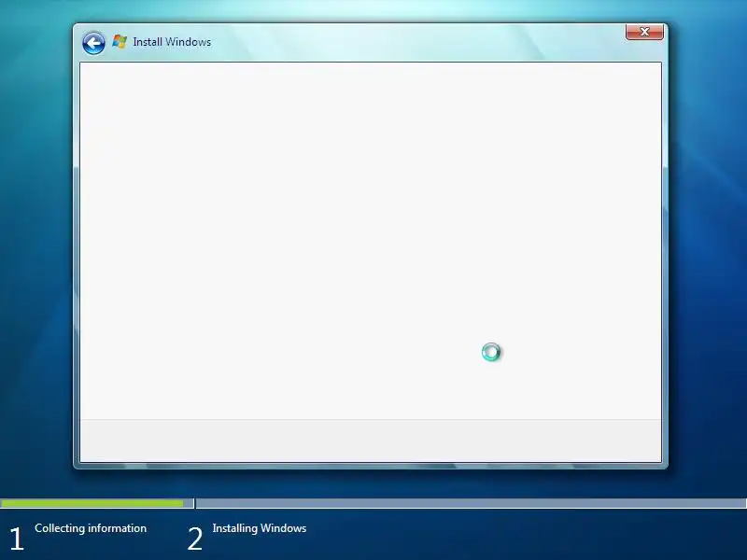Click the "Collecting information" step label

[91, 528]
